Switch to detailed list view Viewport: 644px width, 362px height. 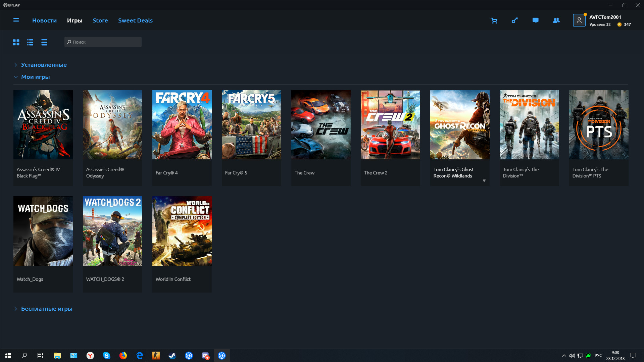point(30,42)
